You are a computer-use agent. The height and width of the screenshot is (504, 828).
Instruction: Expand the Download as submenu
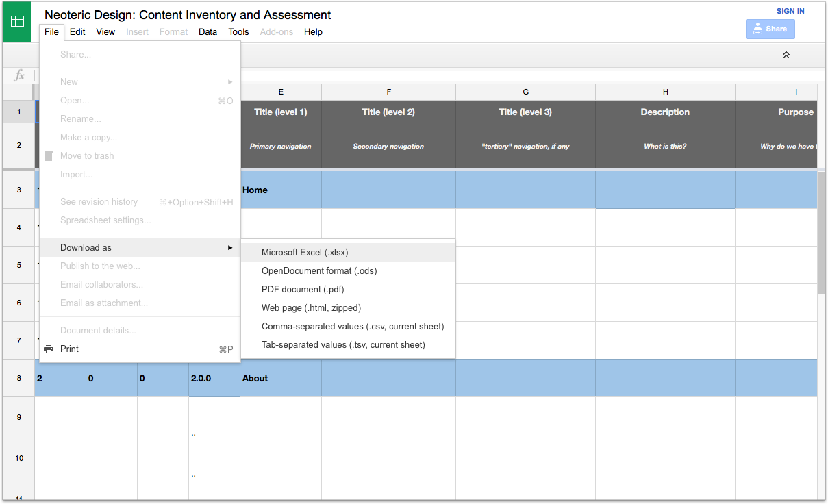pos(140,247)
